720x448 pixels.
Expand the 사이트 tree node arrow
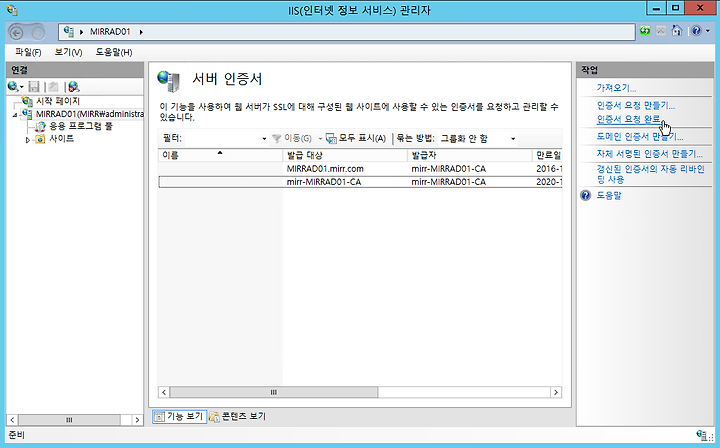point(28,140)
